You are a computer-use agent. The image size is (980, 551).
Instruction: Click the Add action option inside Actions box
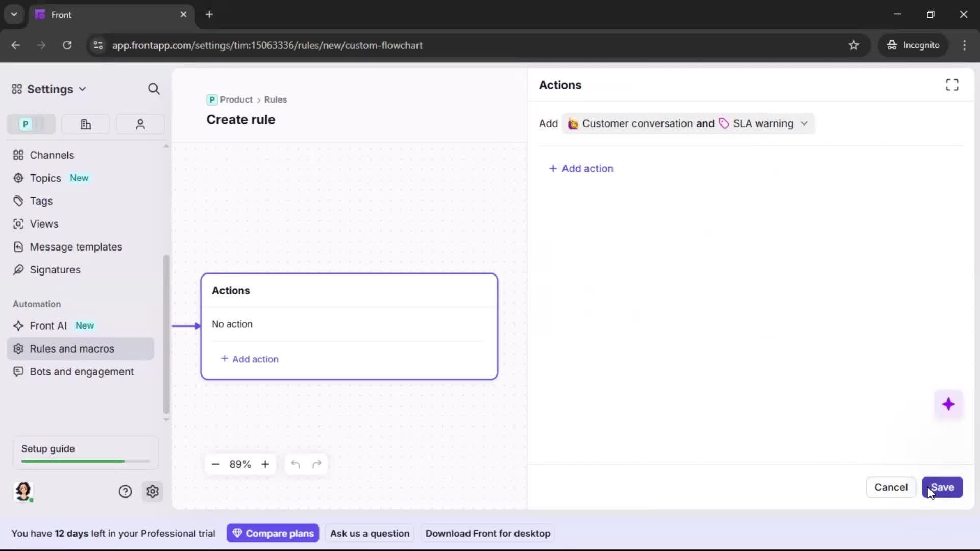[x=250, y=359]
